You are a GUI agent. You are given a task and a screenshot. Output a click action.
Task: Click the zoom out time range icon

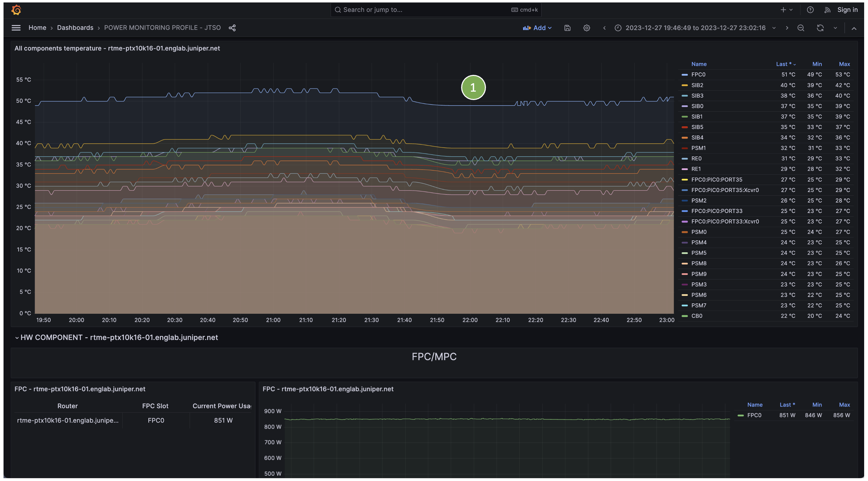tap(800, 28)
